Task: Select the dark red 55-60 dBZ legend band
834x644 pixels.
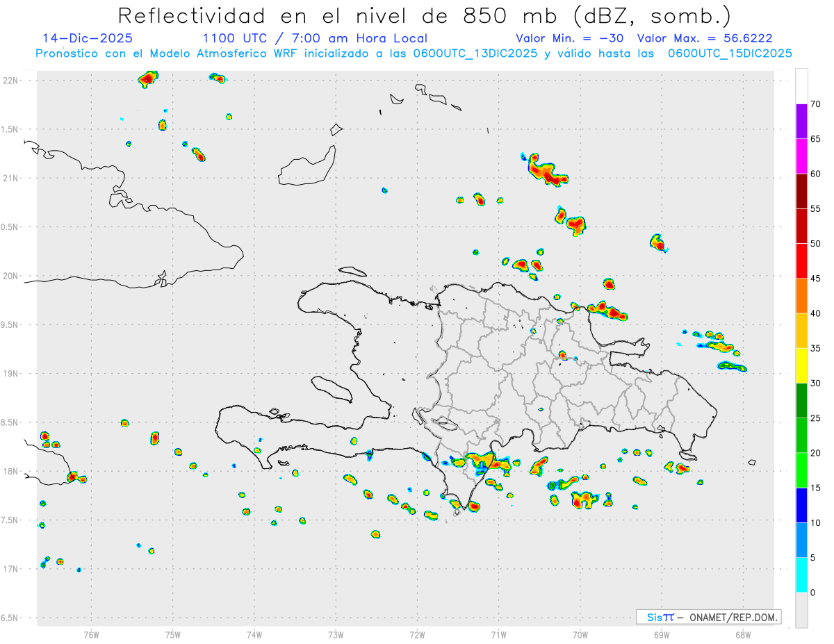Action: pyautogui.click(x=801, y=191)
